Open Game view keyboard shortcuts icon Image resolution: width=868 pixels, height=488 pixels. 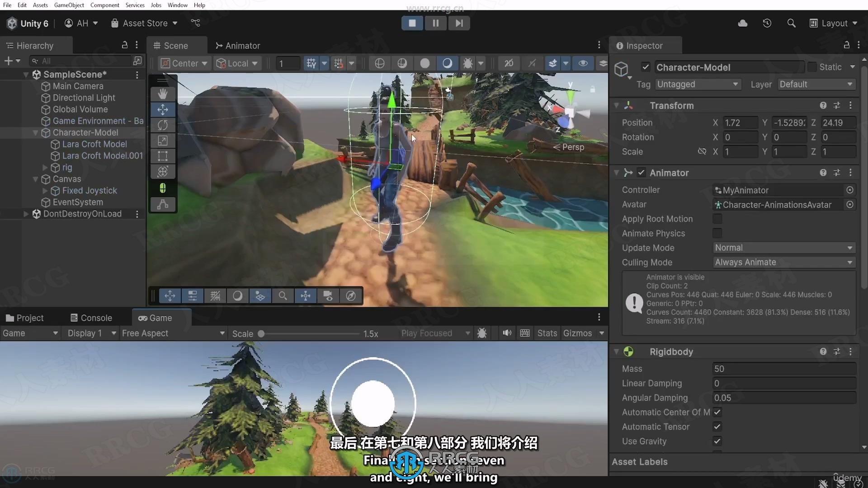point(524,333)
